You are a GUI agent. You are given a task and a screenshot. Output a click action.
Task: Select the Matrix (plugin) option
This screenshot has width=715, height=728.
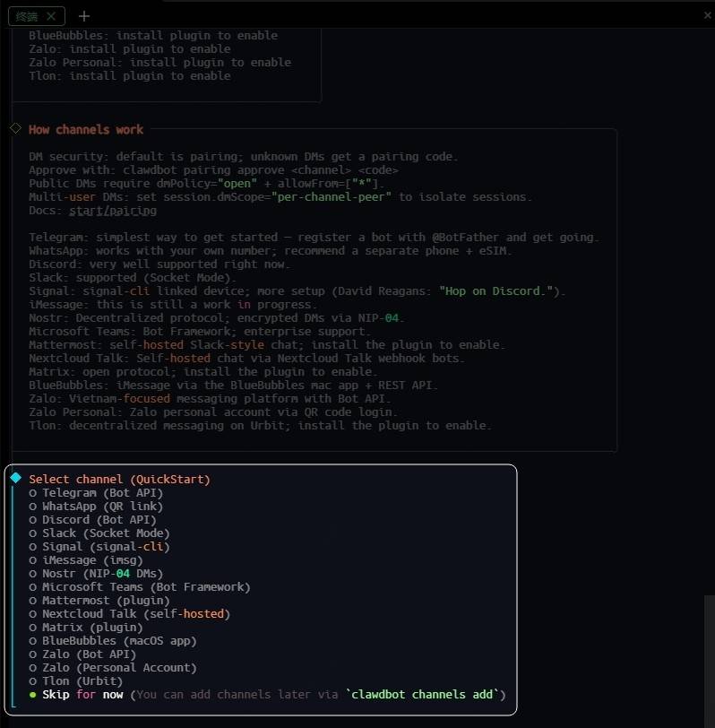coord(86,628)
